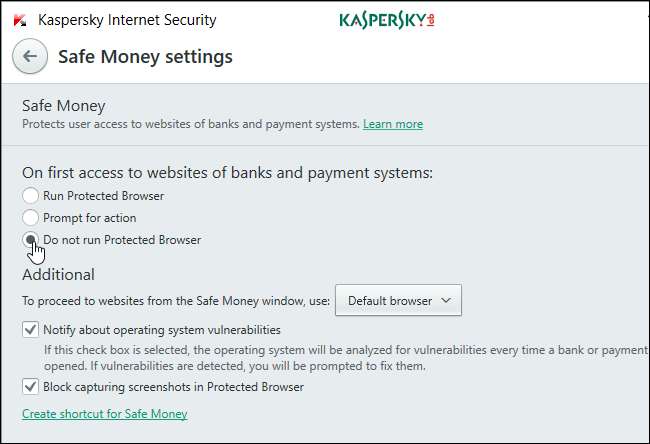Click the chevron arrow beside Default browser
Image resolution: width=650 pixels, height=444 pixels.
(446, 300)
